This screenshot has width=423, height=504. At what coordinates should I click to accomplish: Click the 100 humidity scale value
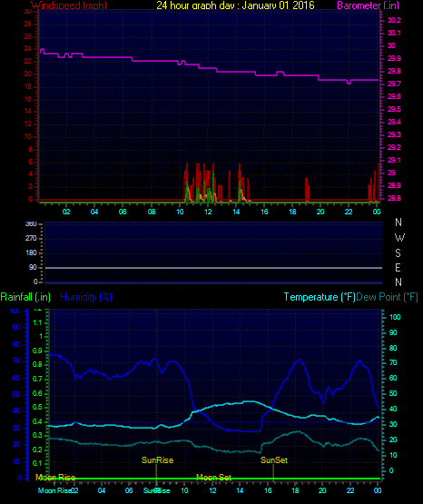(15, 311)
